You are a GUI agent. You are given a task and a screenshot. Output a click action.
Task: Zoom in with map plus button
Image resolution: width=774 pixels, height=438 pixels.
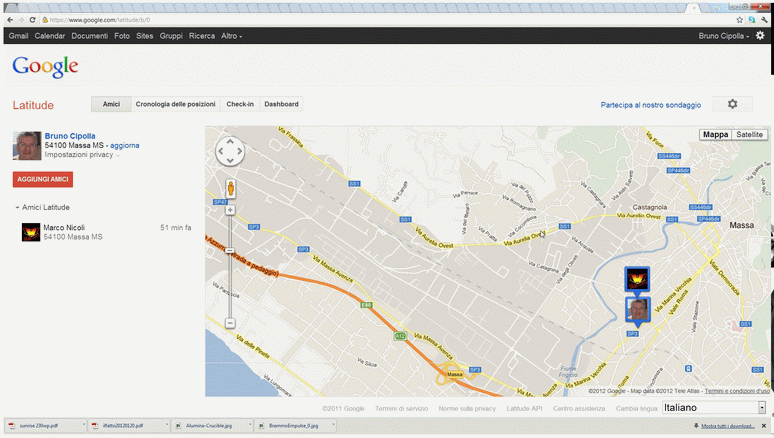pyautogui.click(x=230, y=210)
